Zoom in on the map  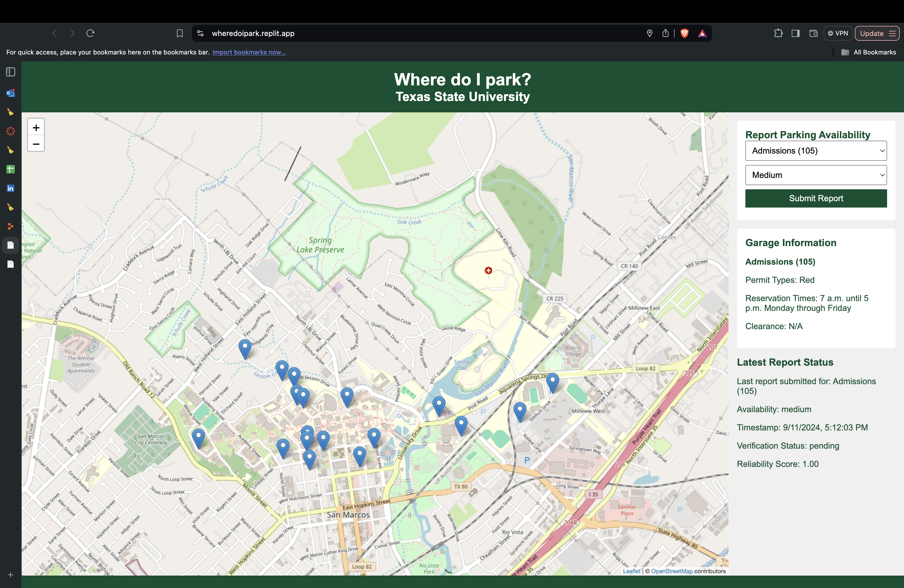[36, 128]
